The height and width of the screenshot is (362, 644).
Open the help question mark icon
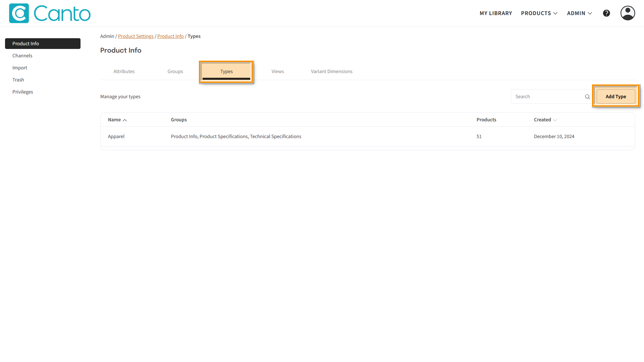click(606, 13)
